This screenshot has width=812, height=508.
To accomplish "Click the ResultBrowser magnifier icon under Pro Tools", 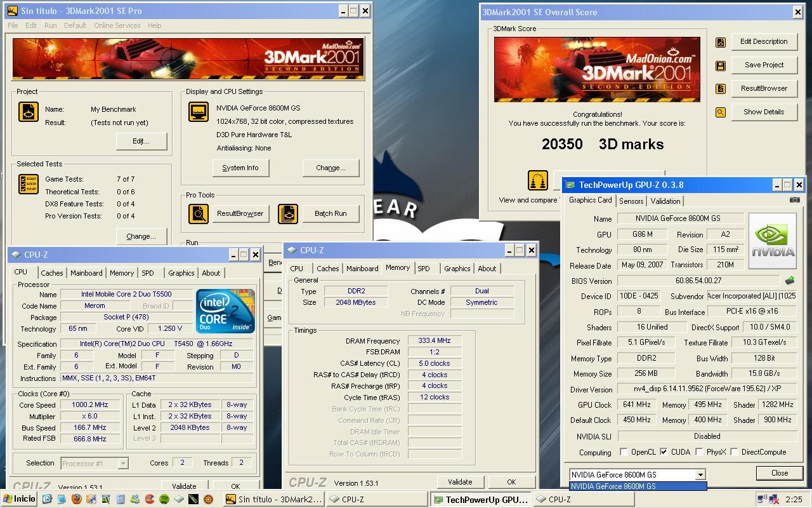I will click(x=199, y=214).
